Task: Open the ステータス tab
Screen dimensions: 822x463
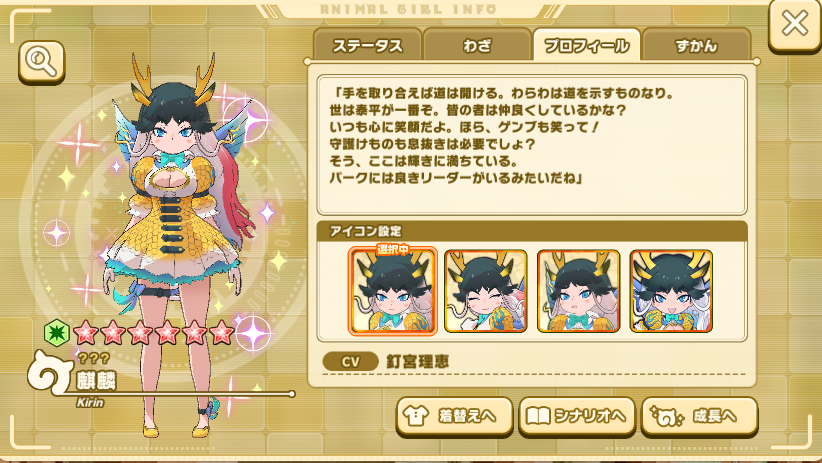Action: click(368, 46)
